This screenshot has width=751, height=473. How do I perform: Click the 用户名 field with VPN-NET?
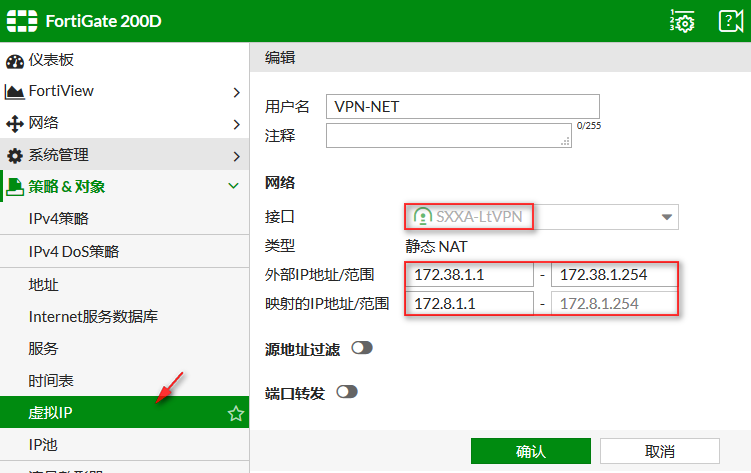coord(463,106)
